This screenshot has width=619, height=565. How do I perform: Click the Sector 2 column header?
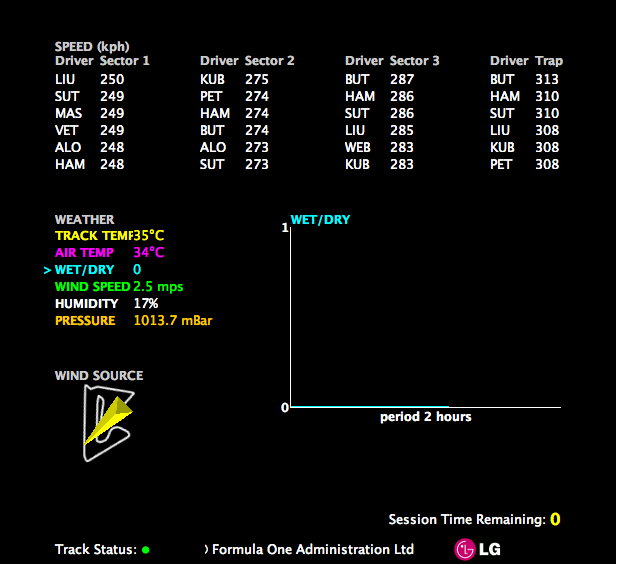(270, 61)
